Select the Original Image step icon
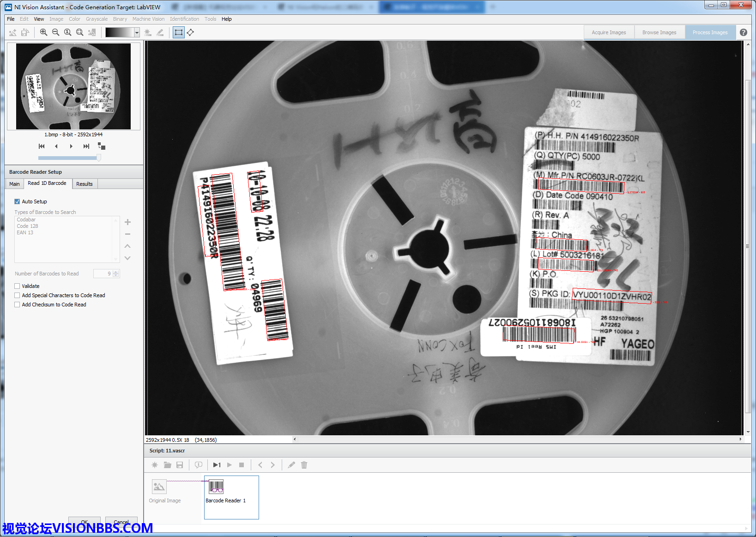Image resolution: width=756 pixels, height=537 pixels. click(x=159, y=487)
